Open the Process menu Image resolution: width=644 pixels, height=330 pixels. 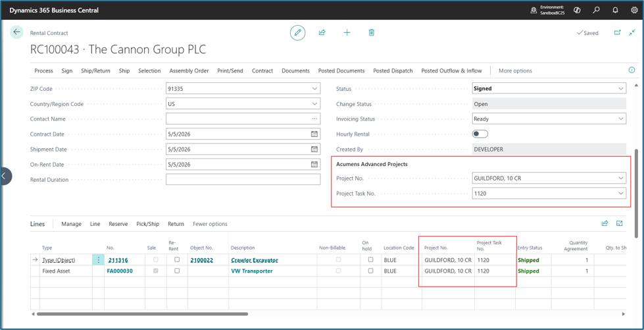pyautogui.click(x=43, y=70)
